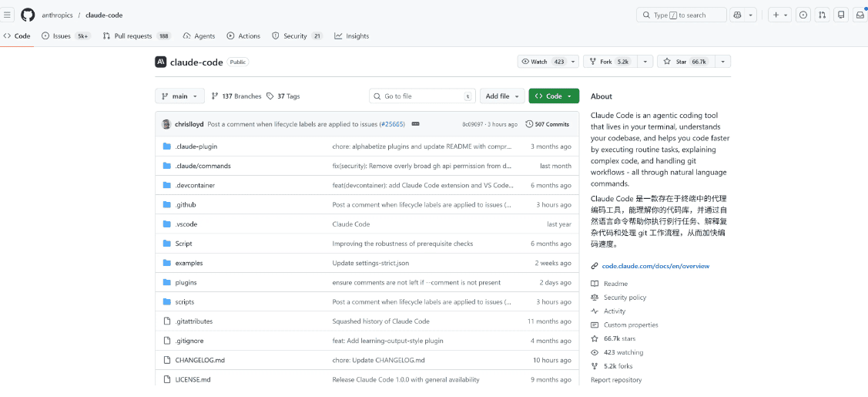The height and width of the screenshot is (397, 868).
Task: Open the hamburger navigation menu
Action: pos(8,15)
